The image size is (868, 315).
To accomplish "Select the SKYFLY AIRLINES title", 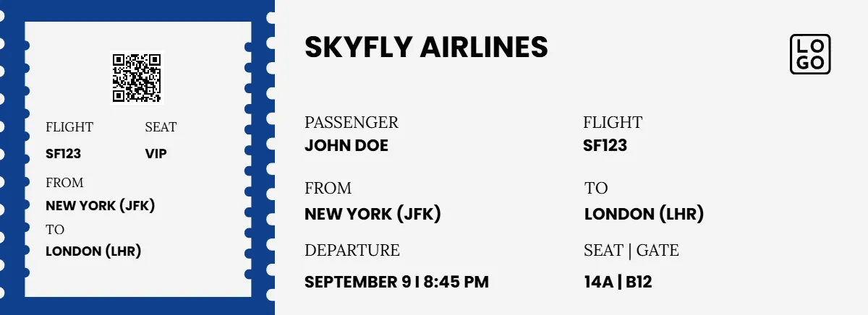I will point(426,47).
